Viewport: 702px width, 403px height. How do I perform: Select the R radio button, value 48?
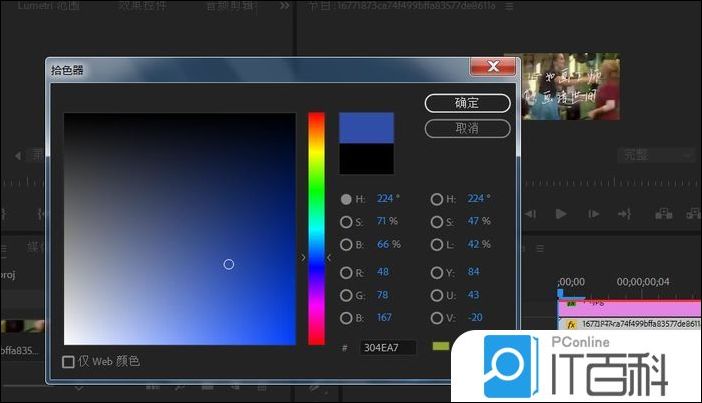346,273
